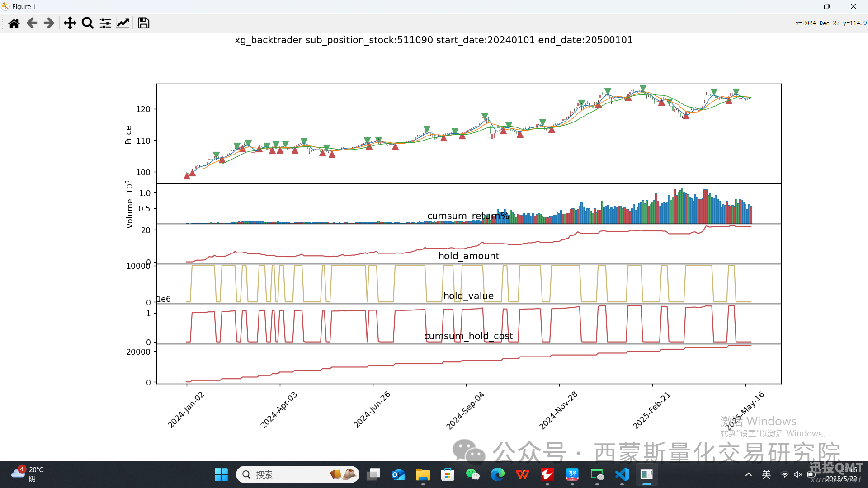Screen dimensions: 868x488
Task: Open the weather widget showing 20°C
Action: (28, 474)
